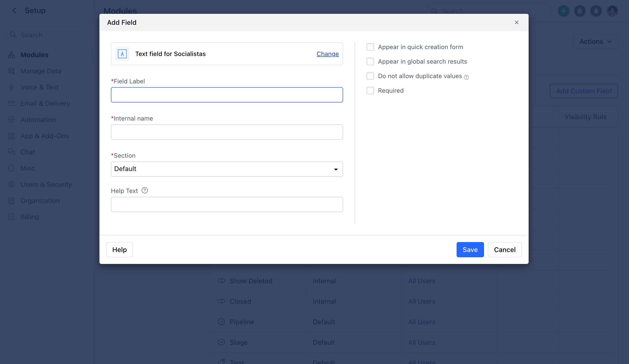Screen dimensions: 629x364
Task: Open Modules in the sidebar
Action: point(34,55)
